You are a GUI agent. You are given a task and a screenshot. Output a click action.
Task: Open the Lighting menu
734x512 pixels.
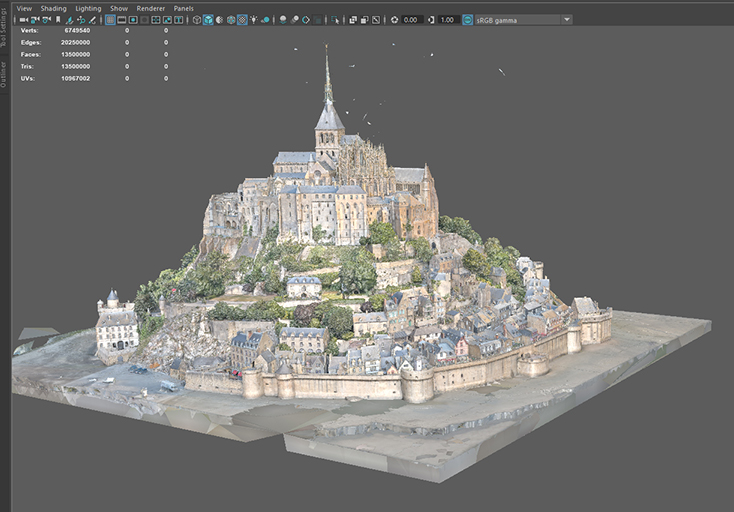coord(88,8)
